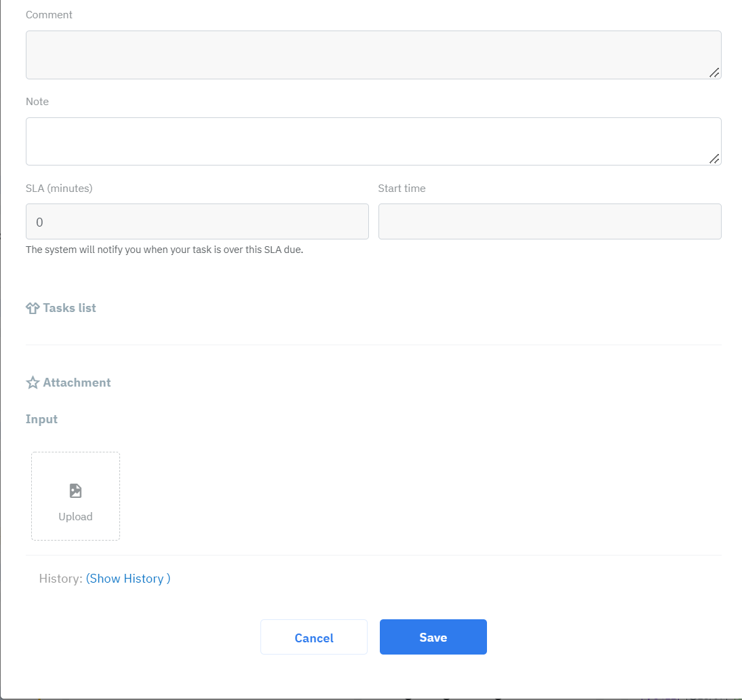This screenshot has width=742, height=700.
Task: Click the Attachment section heading
Action: click(77, 383)
